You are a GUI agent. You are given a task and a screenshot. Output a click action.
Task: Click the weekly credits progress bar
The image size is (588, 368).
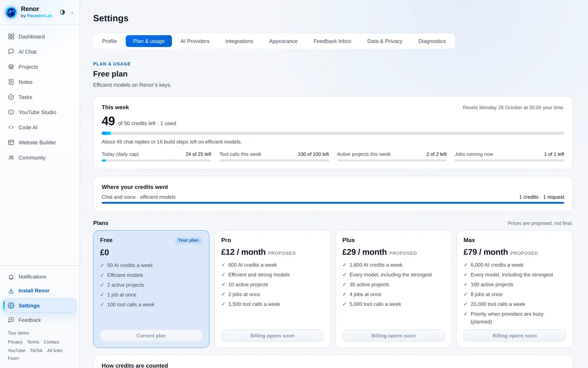tap(333, 133)
